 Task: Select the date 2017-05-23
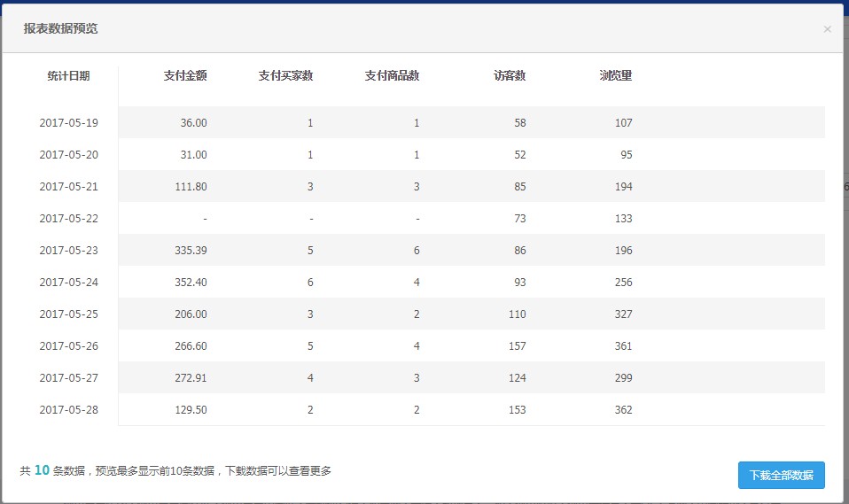[x=69, y=251]
